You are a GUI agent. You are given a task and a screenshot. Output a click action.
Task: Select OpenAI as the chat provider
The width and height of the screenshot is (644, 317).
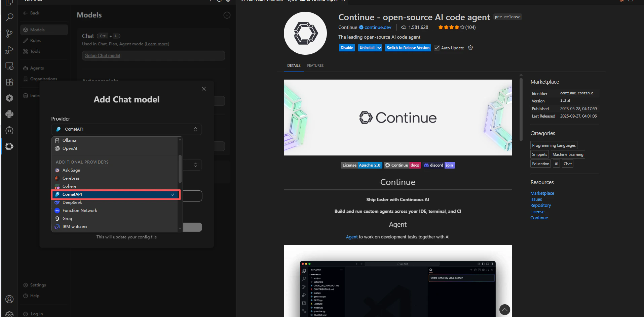click(x=70, y=148)
